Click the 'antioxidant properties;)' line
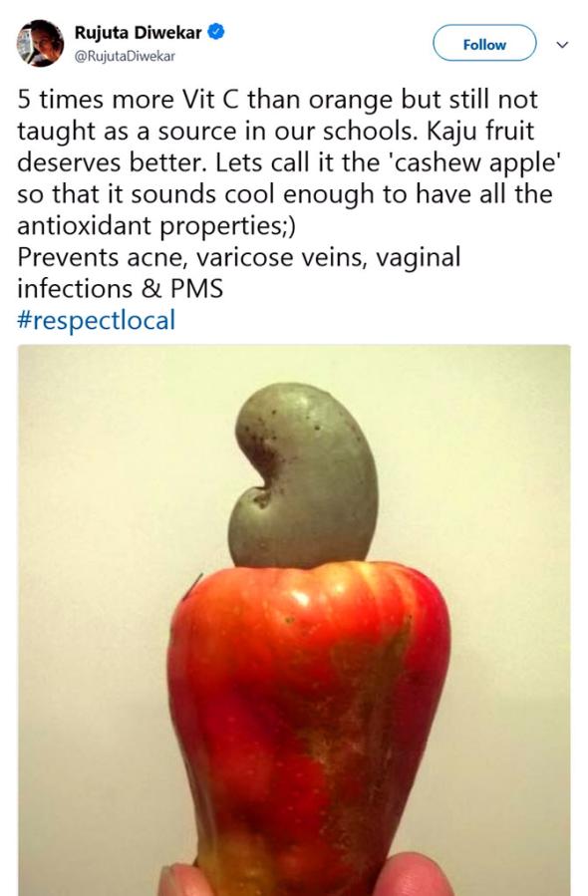This screenshot has height=896, width=588. coord(156,226)
